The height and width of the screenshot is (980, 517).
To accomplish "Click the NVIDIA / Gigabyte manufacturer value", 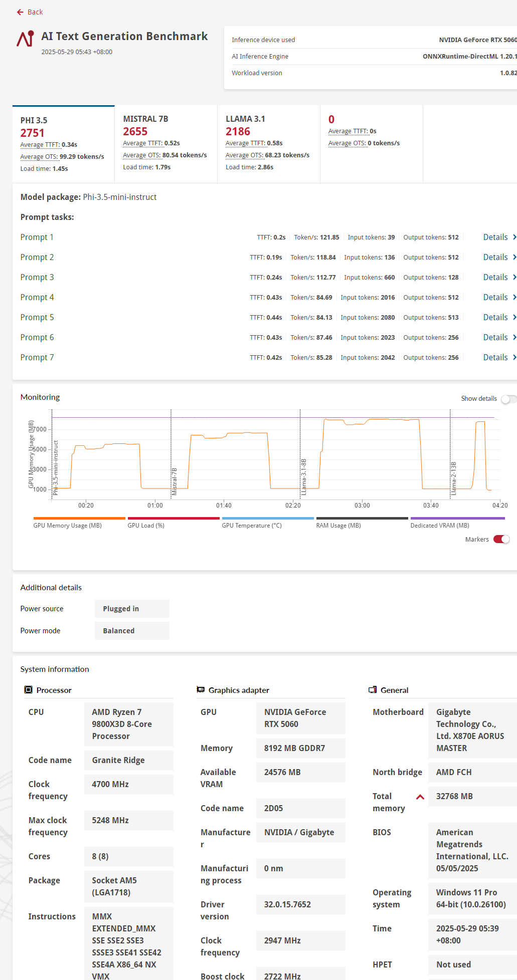I will [x=300, y=832].
